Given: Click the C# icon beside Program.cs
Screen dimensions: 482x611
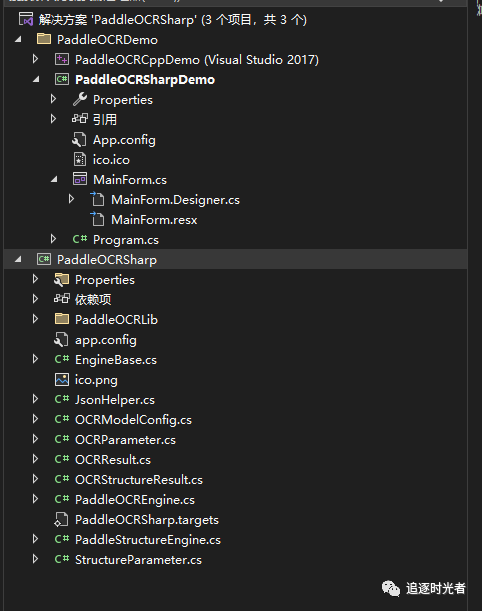Looking at the screenshot, I should pos(80,239).
